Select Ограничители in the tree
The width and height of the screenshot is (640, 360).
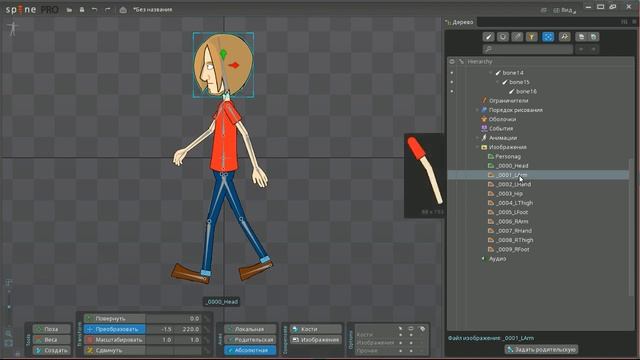[509, 101]
